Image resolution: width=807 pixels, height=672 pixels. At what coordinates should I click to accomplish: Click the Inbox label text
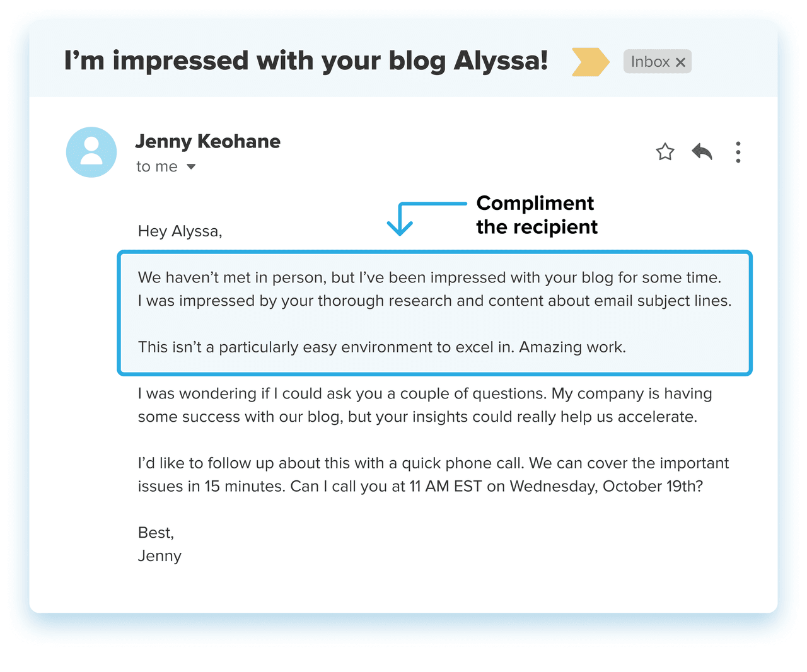pyautogui.click(x=650, y=62)
